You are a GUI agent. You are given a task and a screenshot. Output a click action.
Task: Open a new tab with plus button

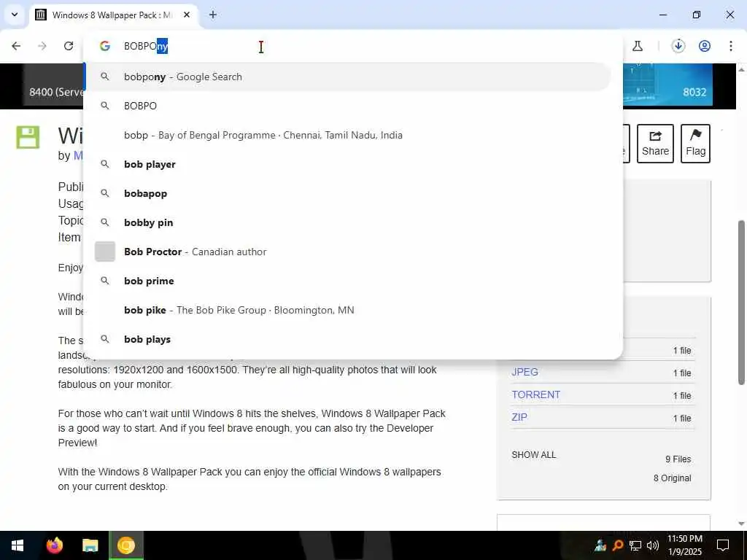click(x=213, y=15)
